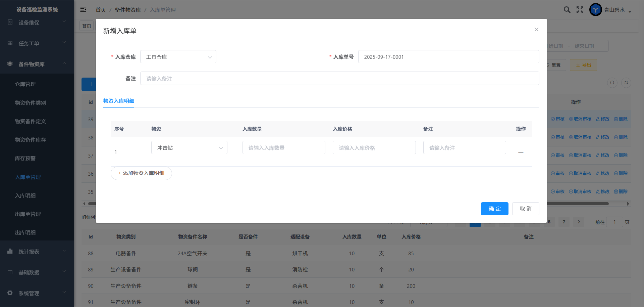Click 添加物资入库明细 to add a row
Viewport: 644px width, 307px height.
pyautogui.click(x=141, y=173)
